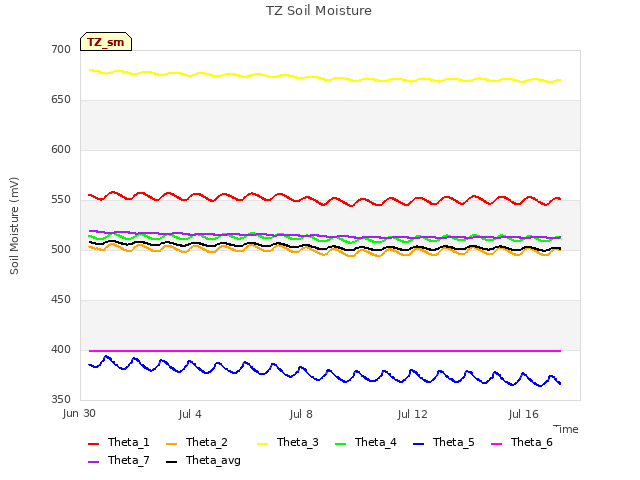Click the magenta Theta_6 legend swatch

pyautogui.click(x=496, y=444)
